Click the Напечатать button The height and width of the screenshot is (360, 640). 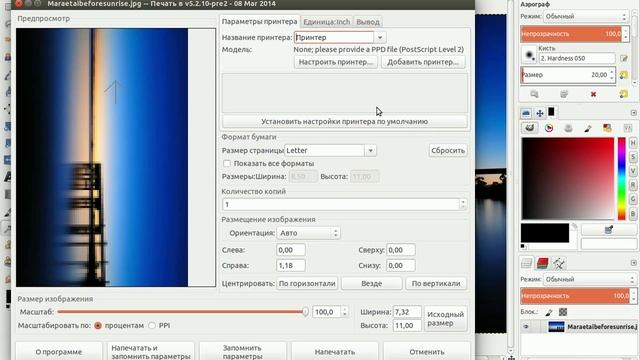pyautogui.click(x=335, y=352)
